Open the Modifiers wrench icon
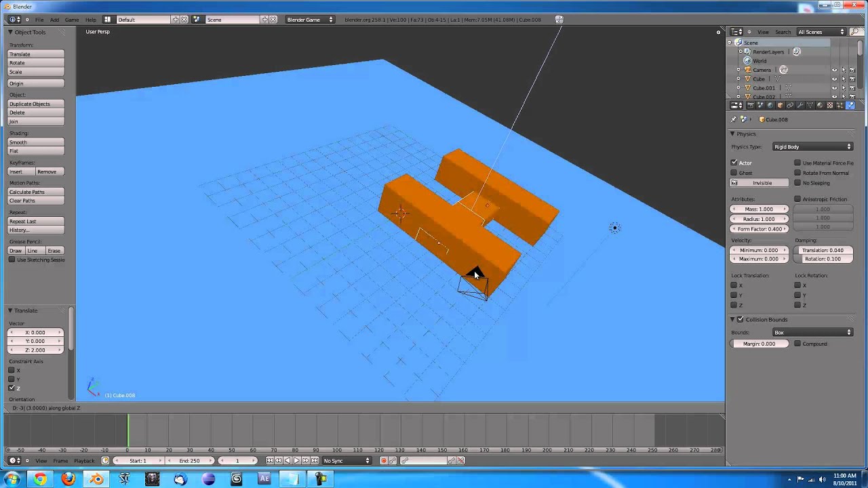The width and height of the screenshot is (868, 488). point(800,105)
